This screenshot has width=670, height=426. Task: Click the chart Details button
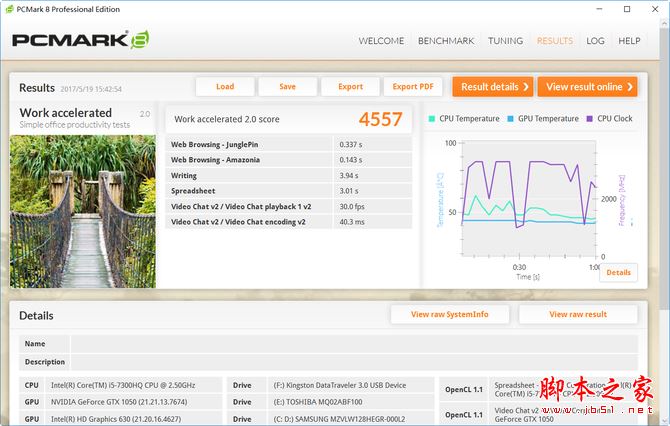(618, 273)
